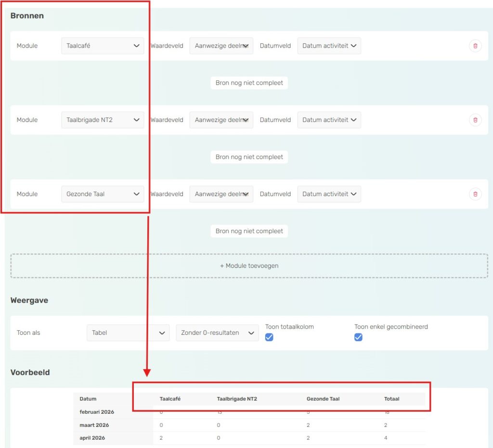Click the Toon enkel gecombineerd label
Screen dimensions: 493x448
point(391,327)
